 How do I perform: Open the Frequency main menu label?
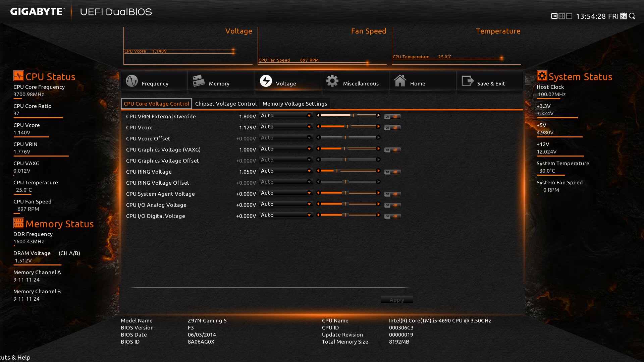(x=155, y=83)
